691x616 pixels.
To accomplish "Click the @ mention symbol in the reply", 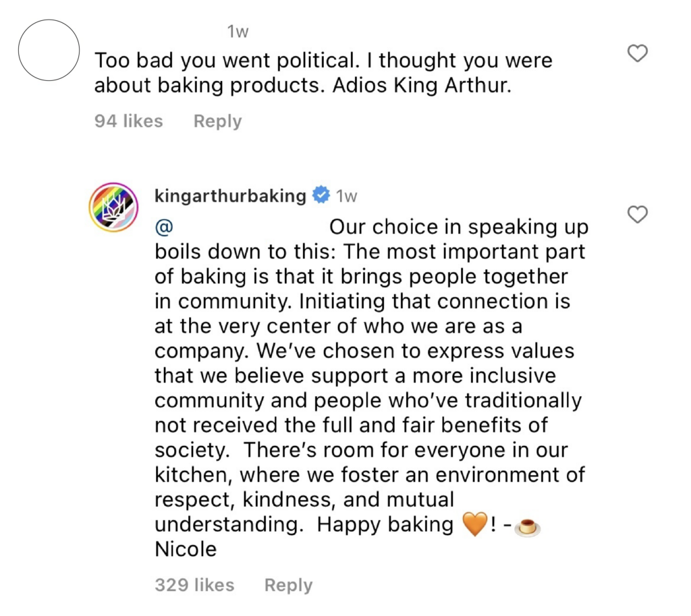I will point(164,227).
